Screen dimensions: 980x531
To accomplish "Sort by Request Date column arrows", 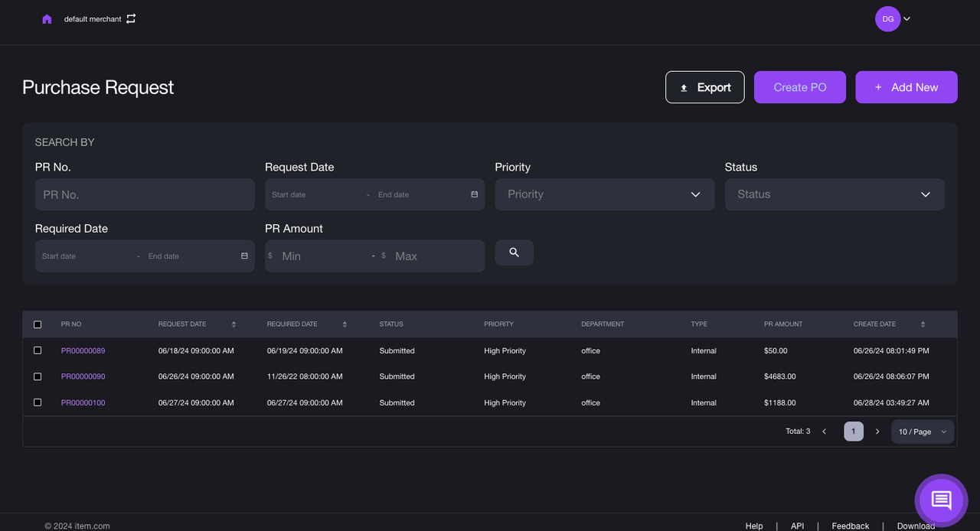I will tap(234, 324).
